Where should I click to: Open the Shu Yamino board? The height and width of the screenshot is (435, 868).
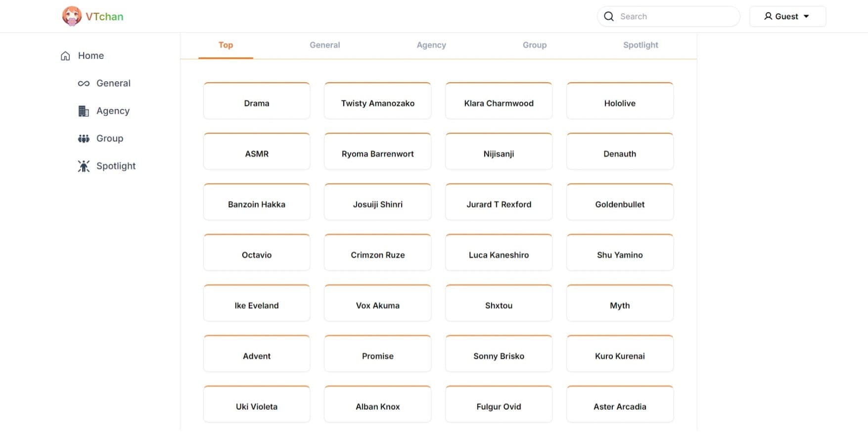click(620, 252)
